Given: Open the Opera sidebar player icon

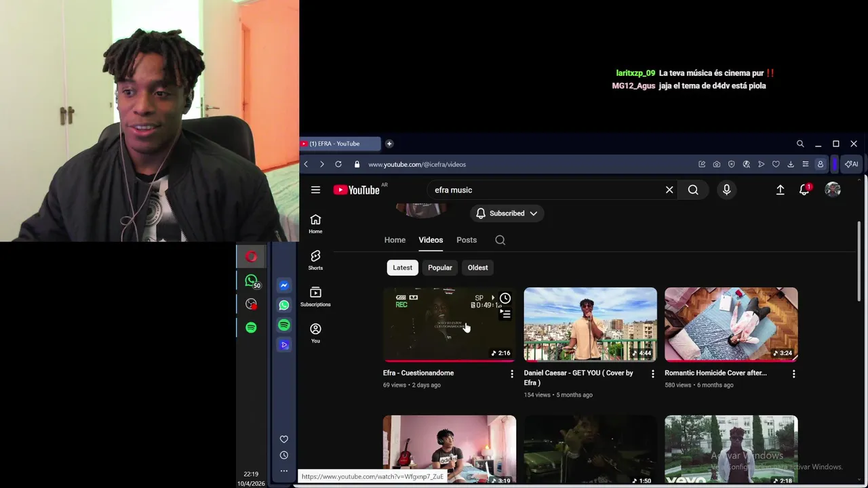Looking at the screenshot, I should 284,345.
